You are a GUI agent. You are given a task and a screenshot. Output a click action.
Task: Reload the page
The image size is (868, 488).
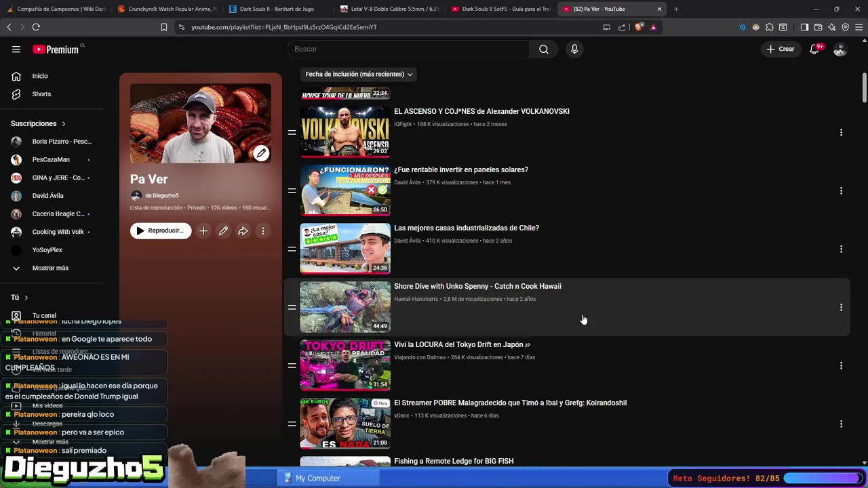pos(36,27)
